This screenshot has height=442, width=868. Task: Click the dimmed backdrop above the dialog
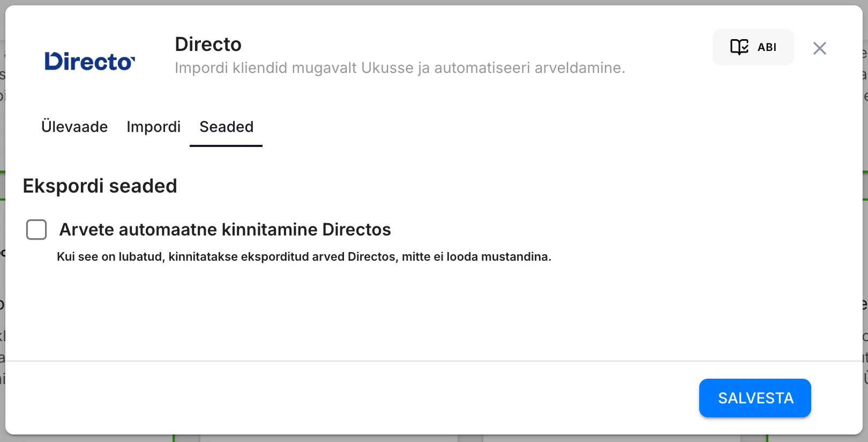click(x=429, y=2)
